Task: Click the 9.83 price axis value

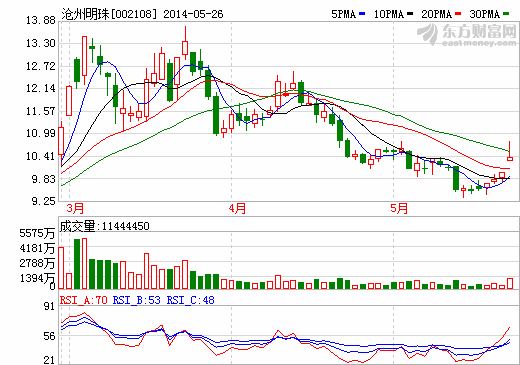Action: pos(43,179)
